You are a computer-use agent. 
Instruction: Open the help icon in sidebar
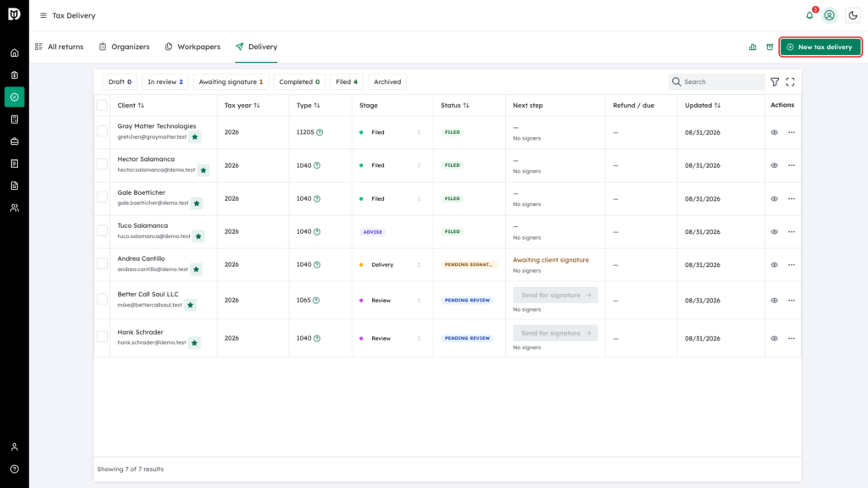coord(14,469)
